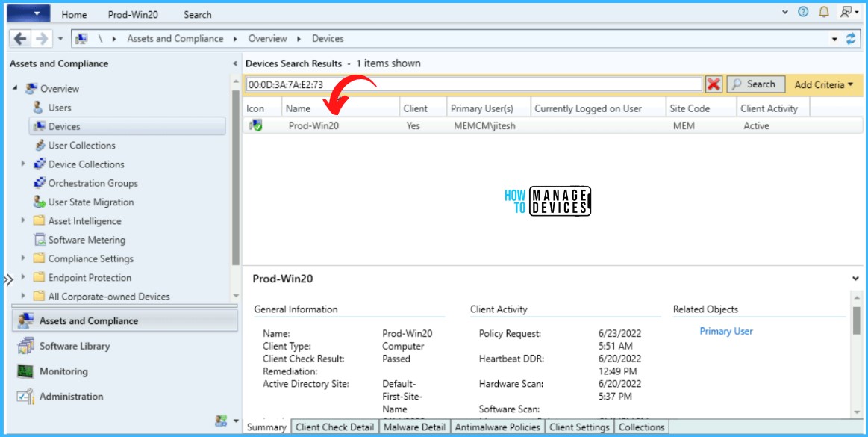Click the Endpoint Protection folder icon
This screenshot has height=437, width=868.
pyautogui.click(x=39, y=277)
